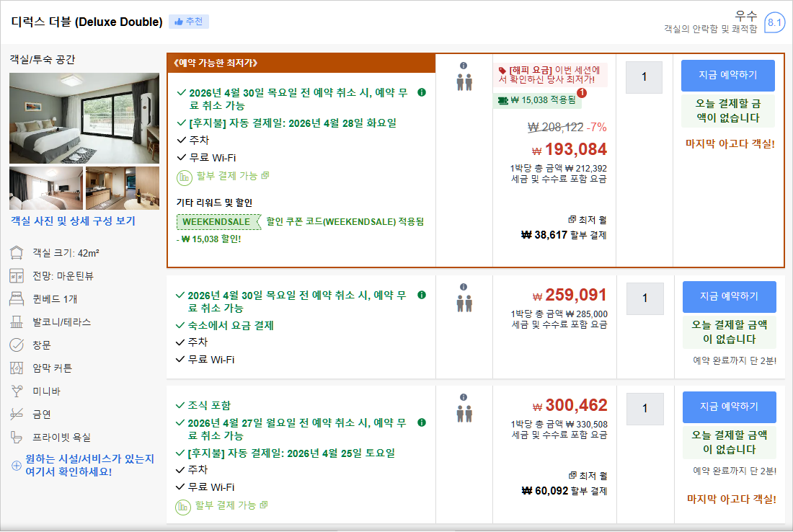The width and height of the screenshot is (793, 532).
Task: Open the small kitchen counter thumbnail
Action: point(123,188)
